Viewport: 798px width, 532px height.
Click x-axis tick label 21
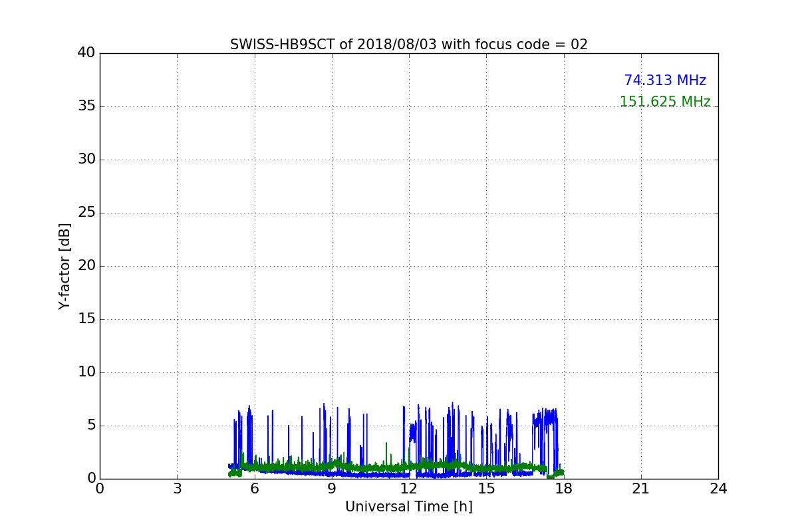point(641,489)
